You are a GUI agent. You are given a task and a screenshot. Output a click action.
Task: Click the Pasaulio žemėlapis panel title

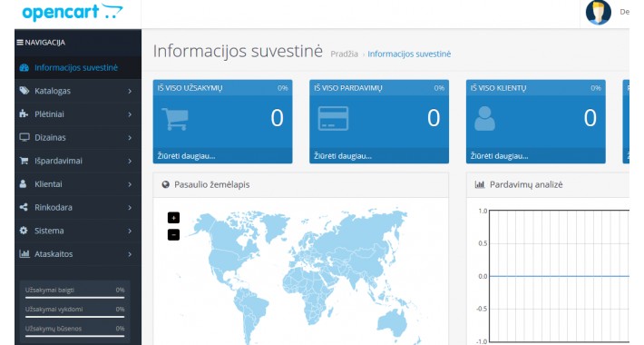(x=212, y=184)
